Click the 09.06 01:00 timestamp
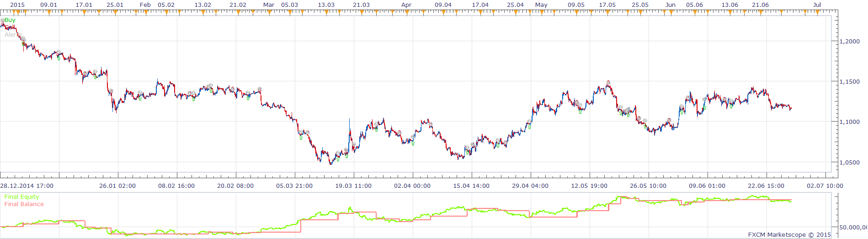This screenshot has height=239, width=868. tap(707, 186)
